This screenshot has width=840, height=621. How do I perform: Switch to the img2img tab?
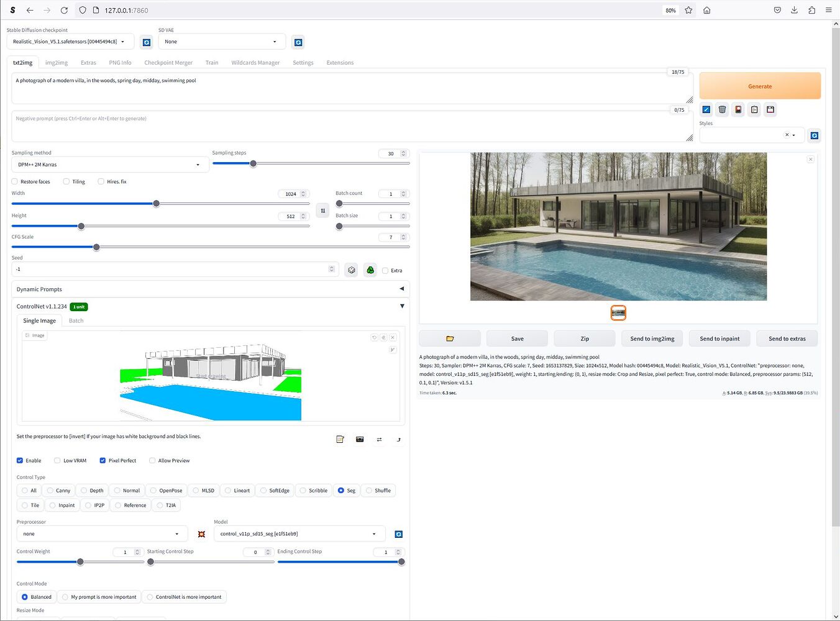(x=56, y=62)
